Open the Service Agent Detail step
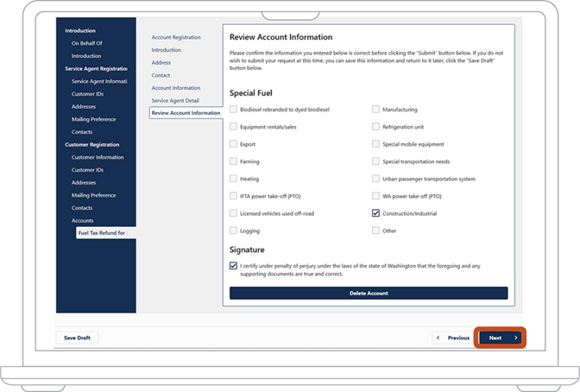 [x=175, y=100]
